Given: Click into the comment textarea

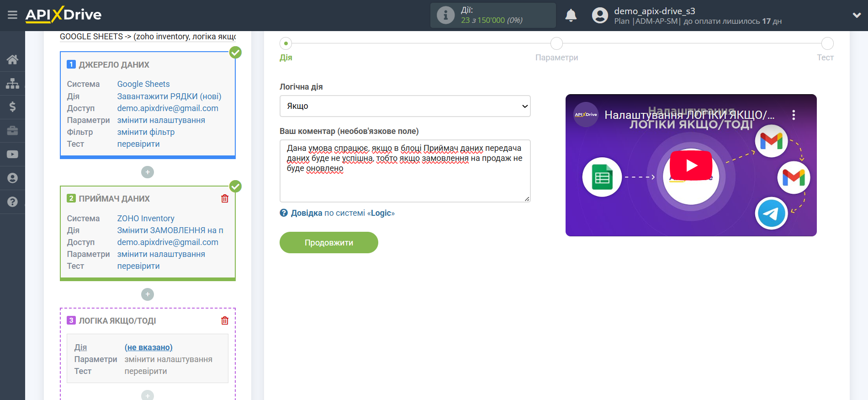Looking at the screenshot, I should pyautogui.click(x=405, y=171).
